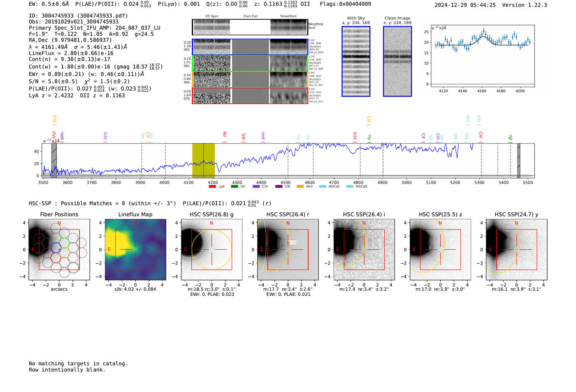Click the purple CIV legend swatch
Screen dimensions: 576x392
[256, 186]
